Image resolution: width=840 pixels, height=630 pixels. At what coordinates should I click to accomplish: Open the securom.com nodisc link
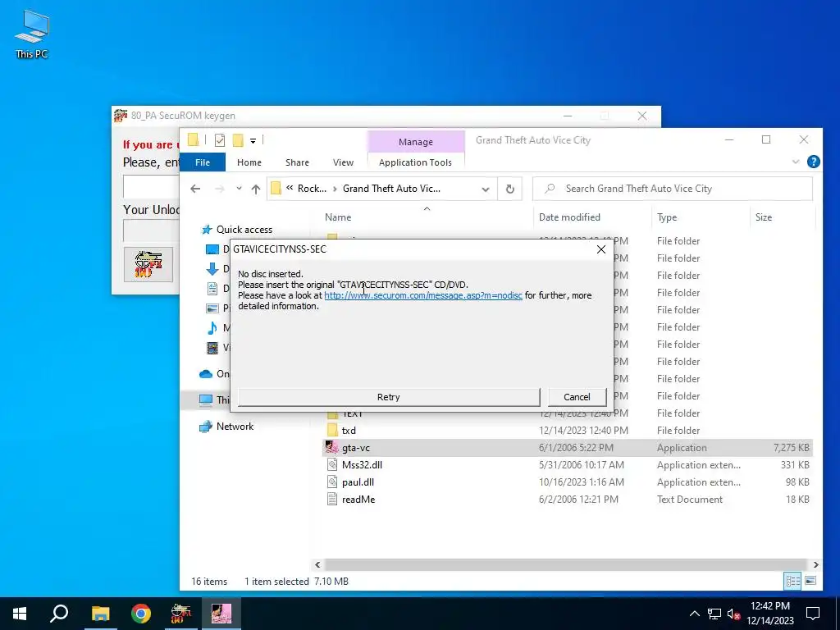coord(423,295)
